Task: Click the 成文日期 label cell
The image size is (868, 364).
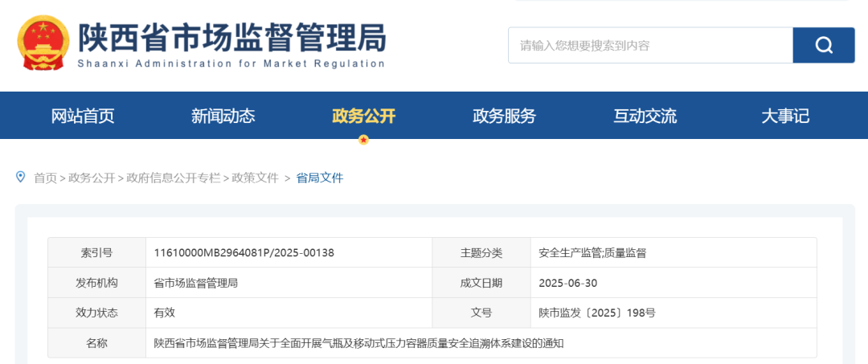Action: 481,283
